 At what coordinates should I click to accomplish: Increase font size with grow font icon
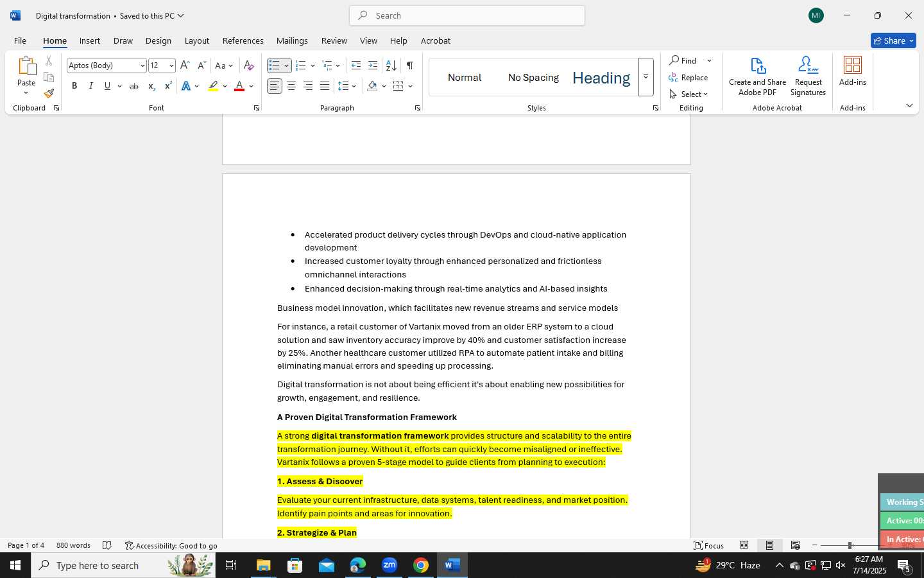pos(185,66)
